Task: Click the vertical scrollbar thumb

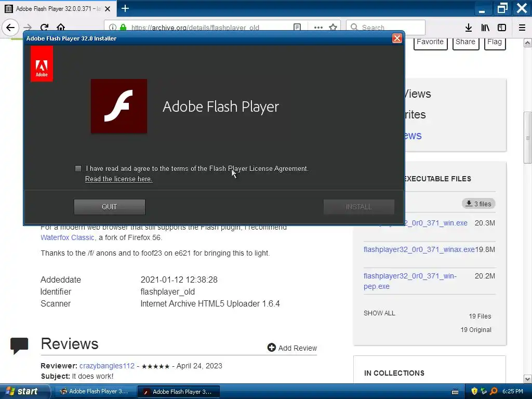Action: click(x=528, y=137)
